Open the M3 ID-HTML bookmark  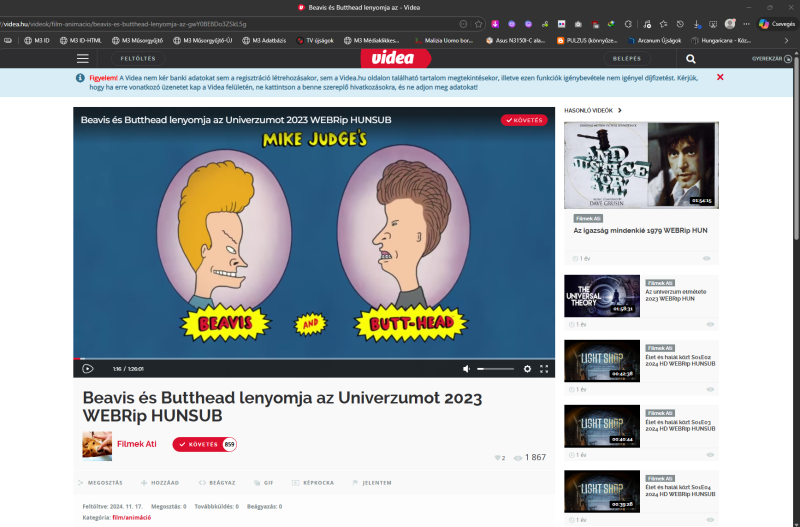pyautogui.click(x=81, y=40)
